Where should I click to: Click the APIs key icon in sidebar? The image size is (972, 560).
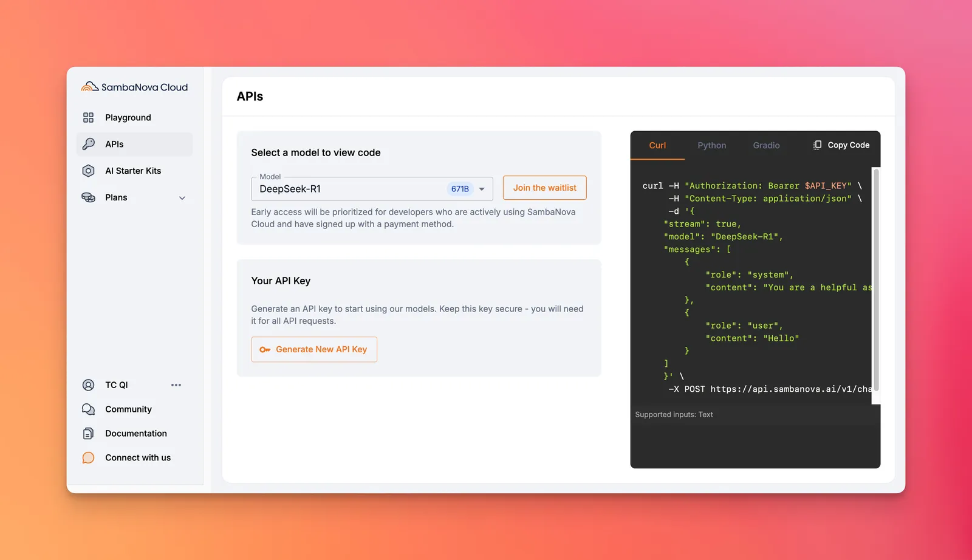88,144
